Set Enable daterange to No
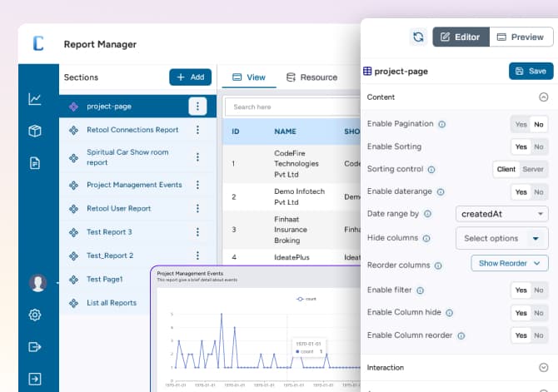The width and height of the screenshot is (558, 392). (x=538, y=192)
